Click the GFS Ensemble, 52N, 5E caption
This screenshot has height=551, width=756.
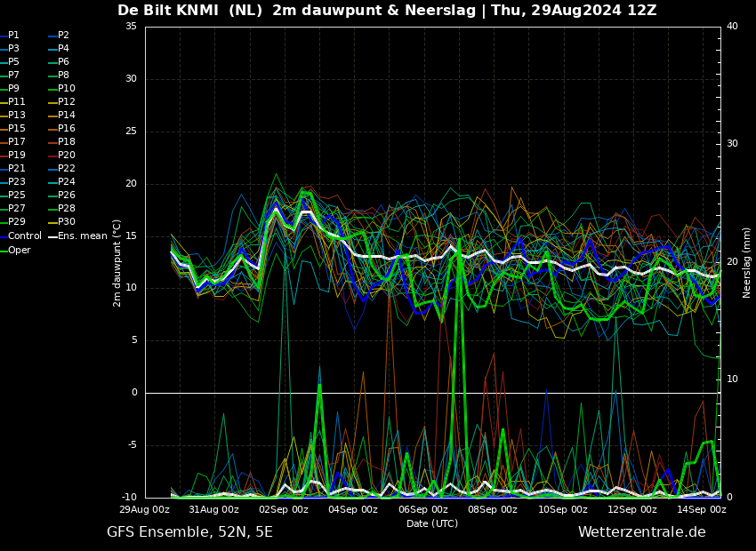189,532
